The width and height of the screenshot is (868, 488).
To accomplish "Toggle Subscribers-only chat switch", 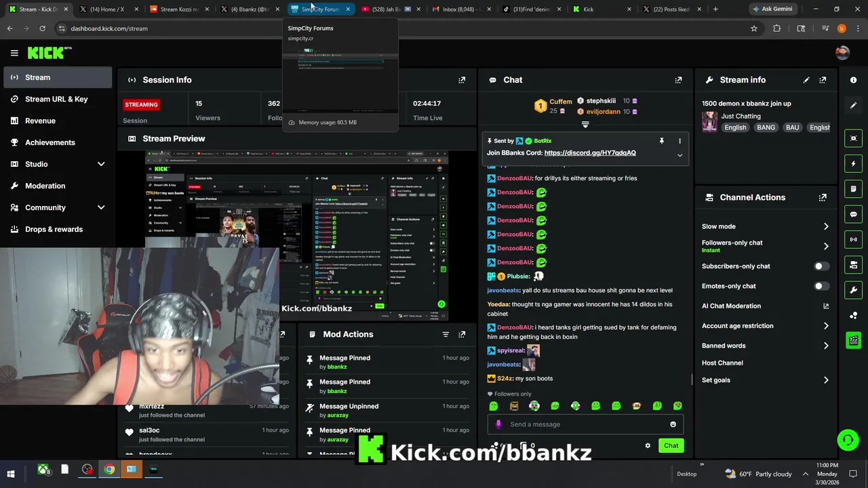I will pos(821,266).
